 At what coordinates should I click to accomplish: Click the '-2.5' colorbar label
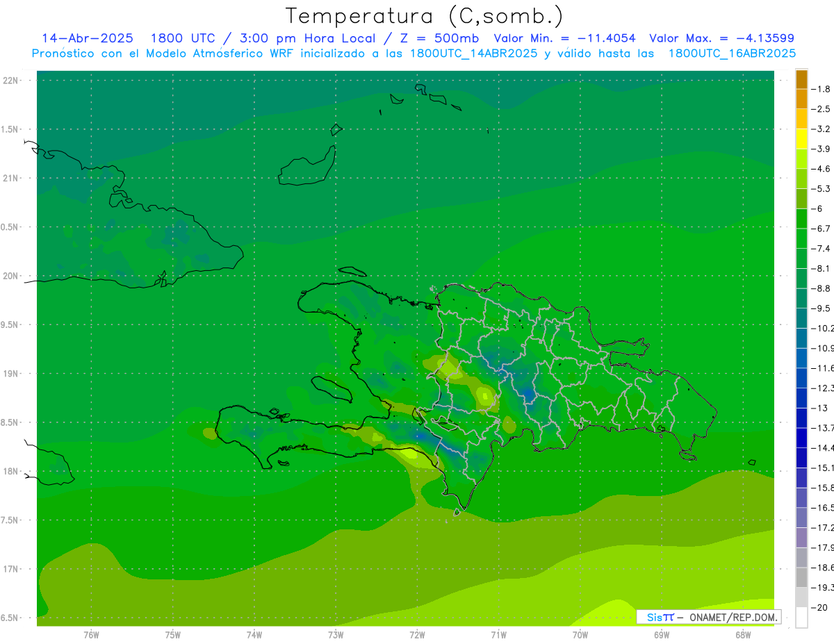point(821,109)
